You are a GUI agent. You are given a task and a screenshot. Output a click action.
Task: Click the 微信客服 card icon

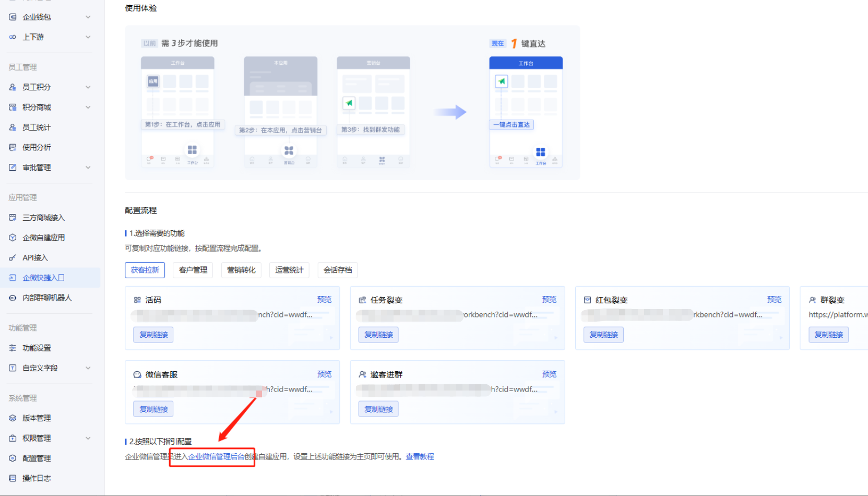coord(137,375)
